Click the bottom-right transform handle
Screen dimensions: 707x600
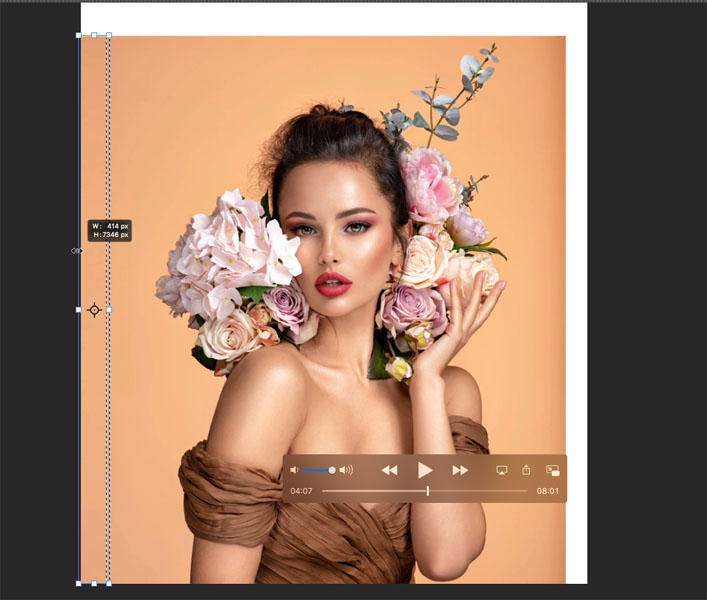[x=109, y=584]
